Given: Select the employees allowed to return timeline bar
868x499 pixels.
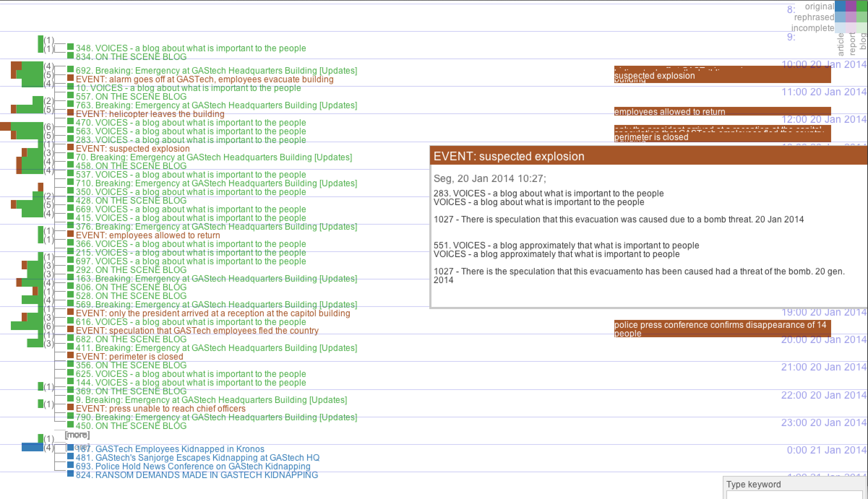Looking at the screenshot, I should (722, 111).
